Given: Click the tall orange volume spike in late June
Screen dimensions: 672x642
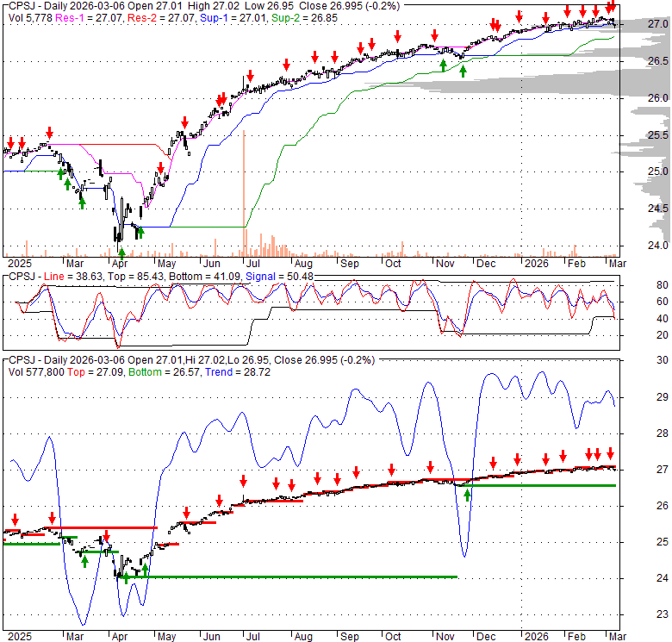Looking at the screenshot, I should click(x=245, y=191).
